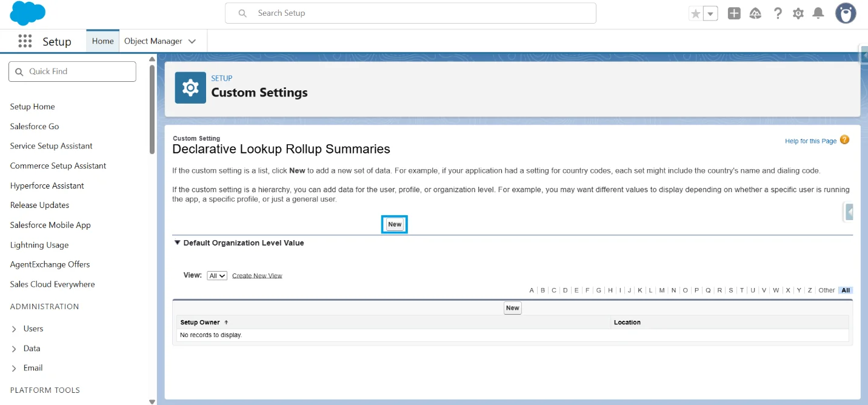Open the user profile avatar
This screenshot has height=405, width=868.
pos(846,13)
